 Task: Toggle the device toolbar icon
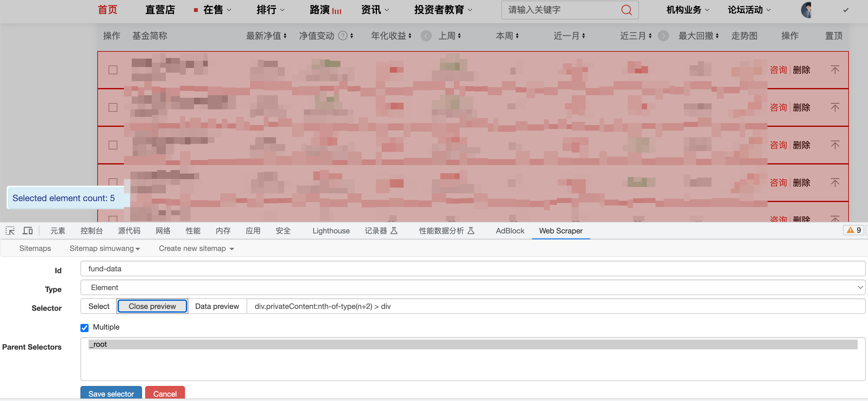point(28,231)
